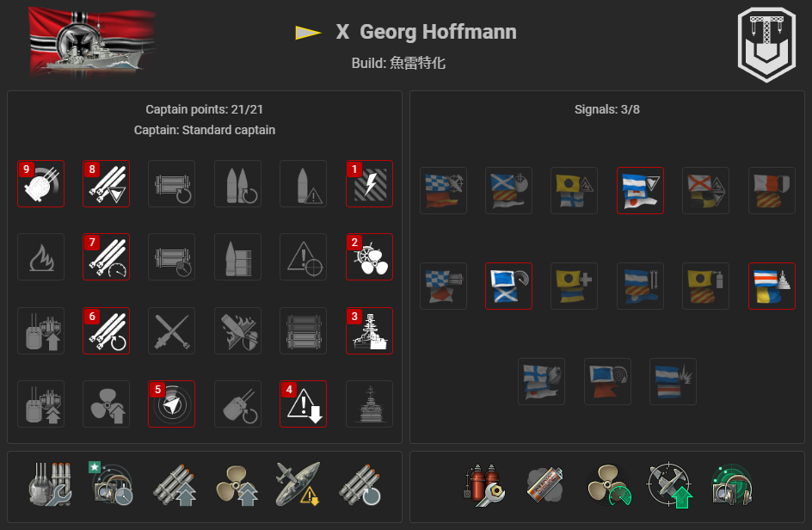Select the starred special upgrade with timer
Viewport: 812px width, 530px height.
111,484
